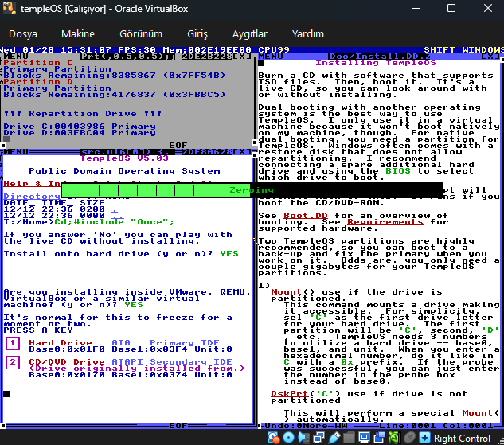Screen dimensions: 504x445
Task: Click the audio indicator icon in status bar
Action: click(x=303, y=438)
